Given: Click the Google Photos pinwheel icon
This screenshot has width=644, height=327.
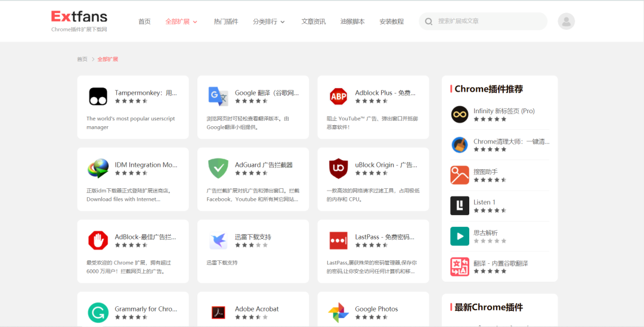Looking at the screenshot, I should click(339, 313).
